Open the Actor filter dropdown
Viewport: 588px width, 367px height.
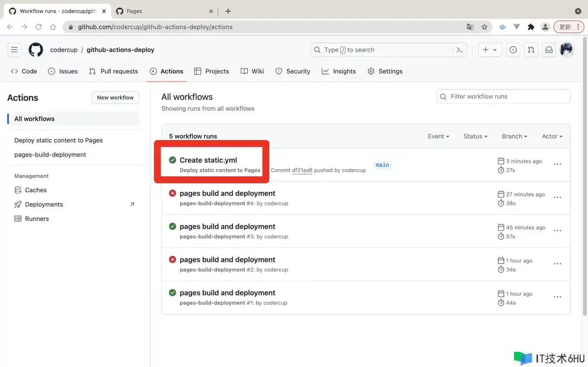tap(552, 136)
